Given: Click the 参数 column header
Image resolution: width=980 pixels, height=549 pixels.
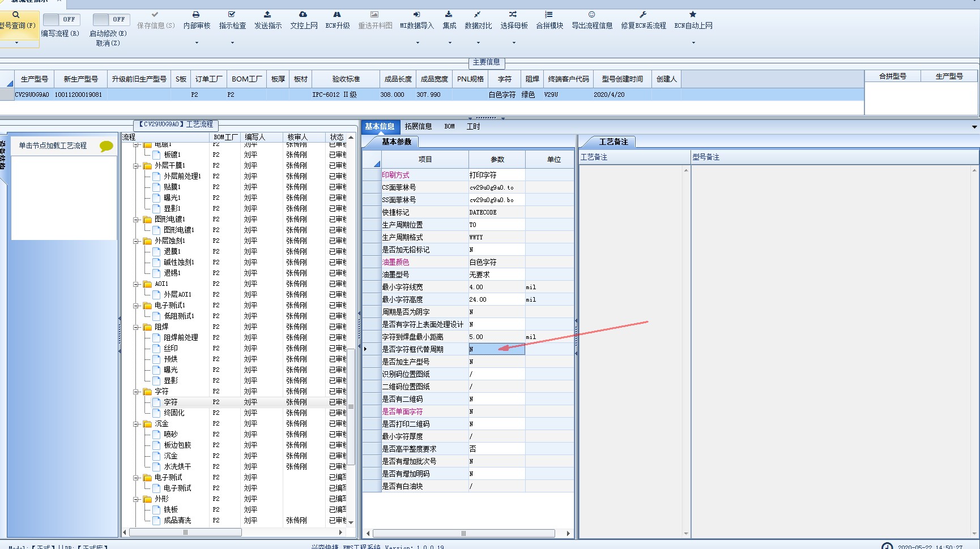Looking at the screenshot, I should (497, 160).
